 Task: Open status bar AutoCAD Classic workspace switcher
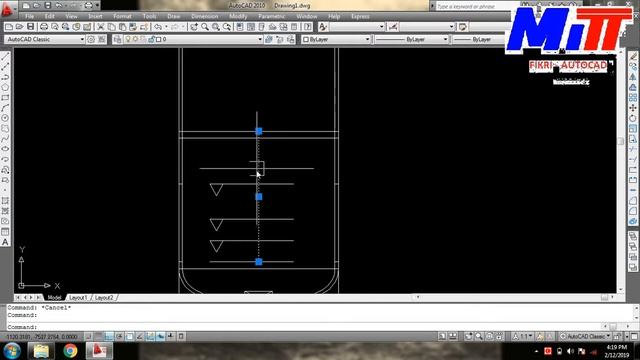pyautogui.click(x=584, y=336)
